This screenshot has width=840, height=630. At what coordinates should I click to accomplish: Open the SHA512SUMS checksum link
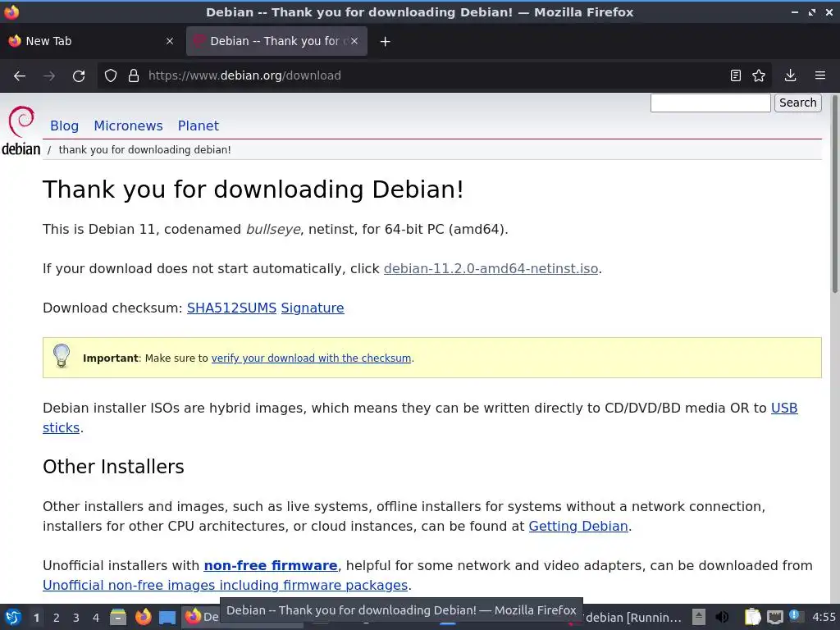click(x=231, y=308)
